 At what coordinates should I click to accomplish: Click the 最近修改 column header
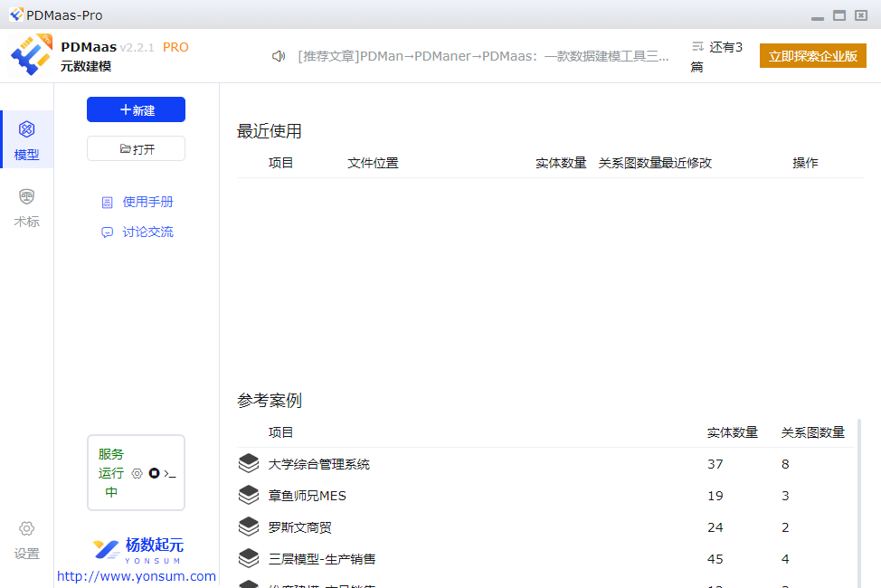(x=687, y=163)
